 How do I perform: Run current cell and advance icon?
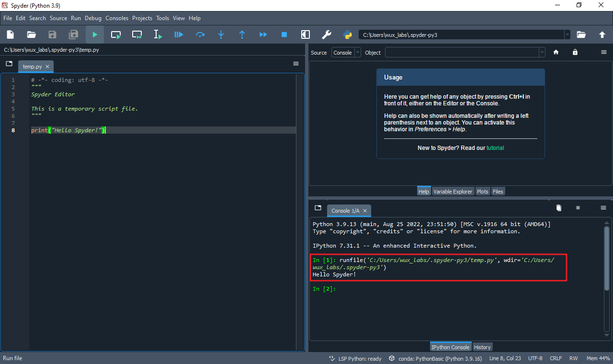137,34
